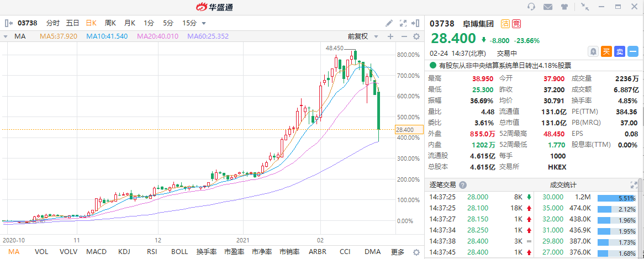Enable the DMA indicator
The width and height of the screenshot is (644, 259).
372,252
